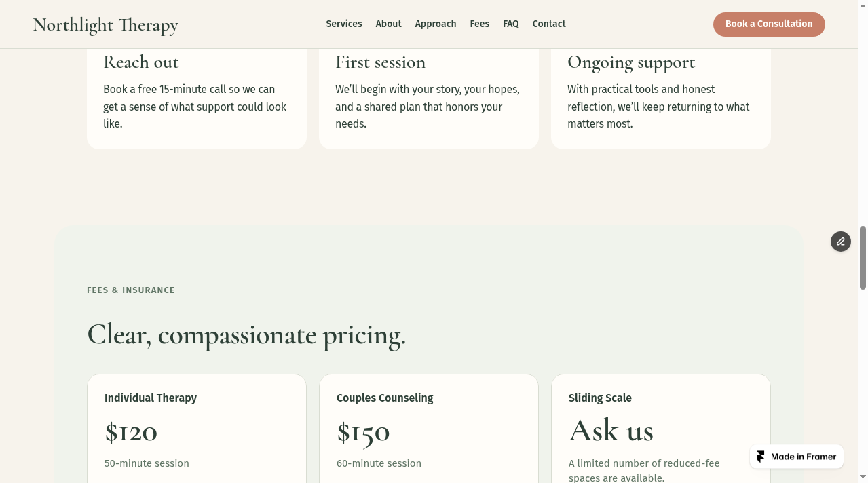This screenshot has width=868, height=483.
Task: Open the Services nav link
Action: tap(344, 24)
